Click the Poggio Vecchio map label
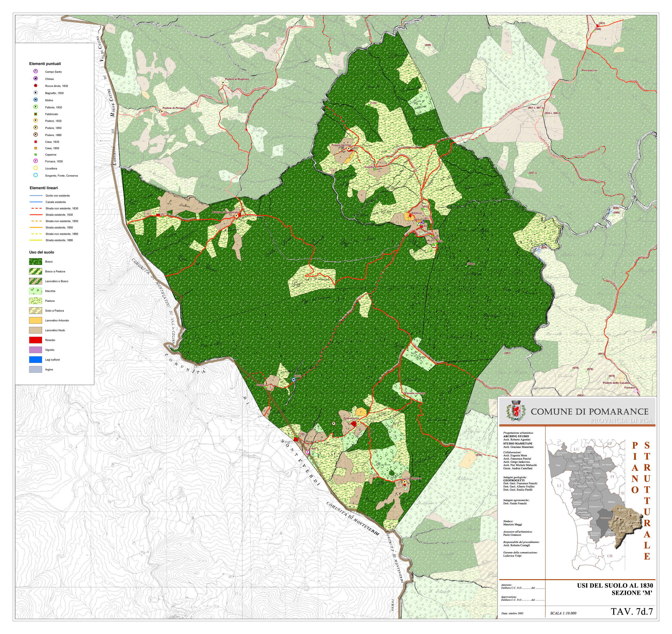The image size is (672, 634). (341, 145)
